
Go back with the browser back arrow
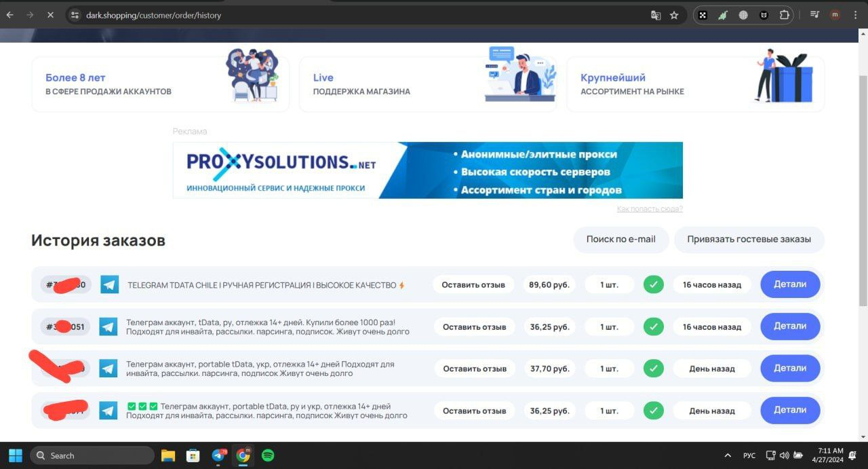(10, 15)
